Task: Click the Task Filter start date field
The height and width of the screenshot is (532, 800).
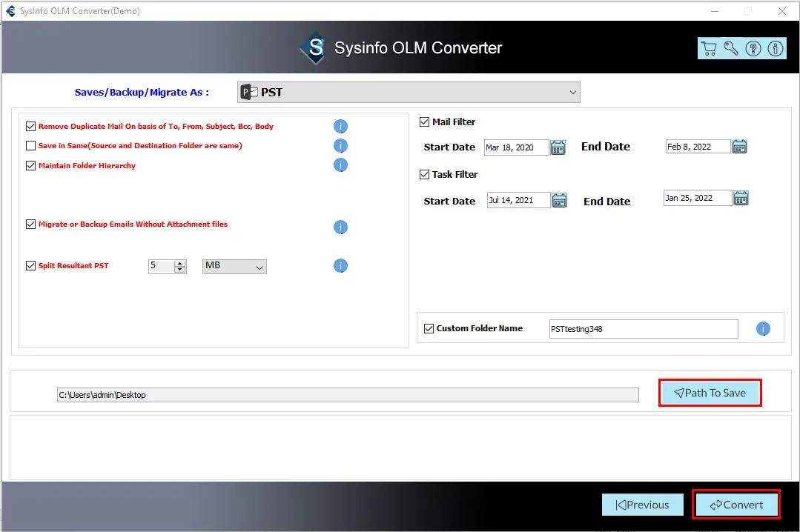Action: click(x=519, y=200)
